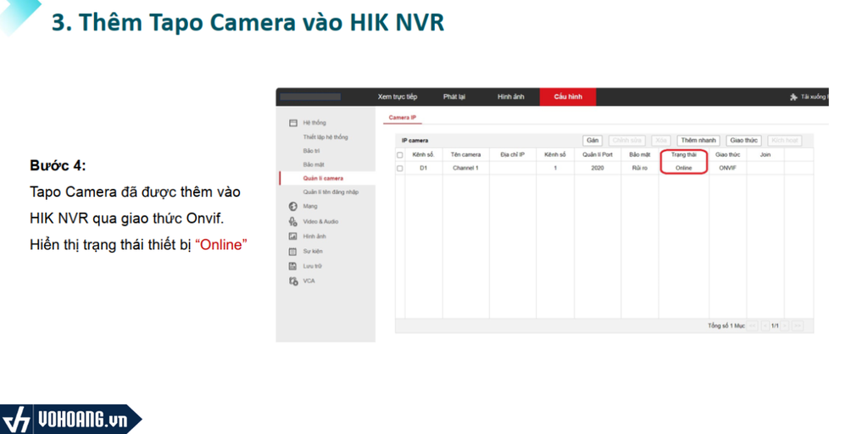Click the Lưu trữ floppy disk icon
Image resolution: width=868 pixels, height=434 pixels.
[293, 266]
